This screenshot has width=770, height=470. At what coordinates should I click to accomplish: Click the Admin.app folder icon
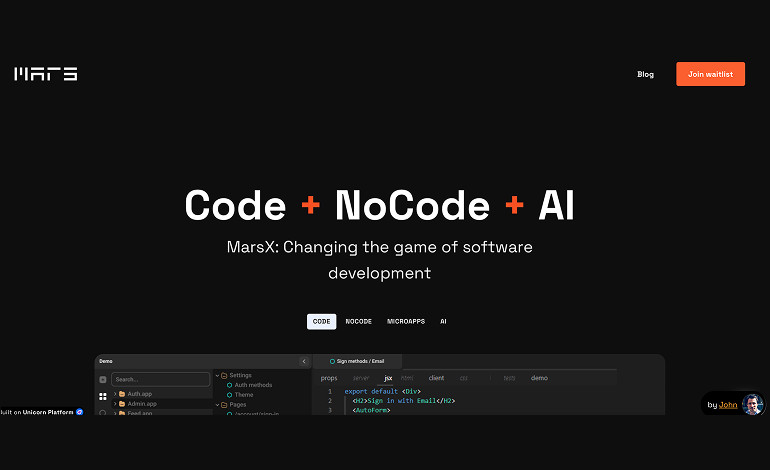pyautogui.click(x=122, y=404)
